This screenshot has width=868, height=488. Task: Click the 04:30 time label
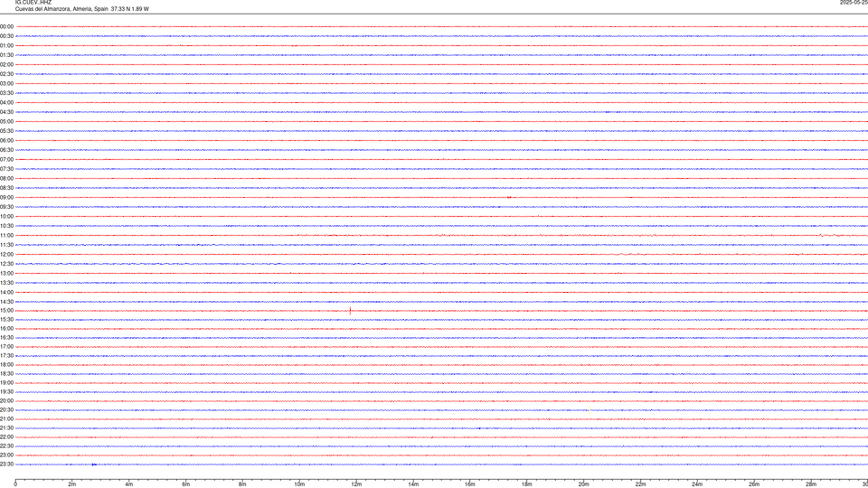pos(6,112)
